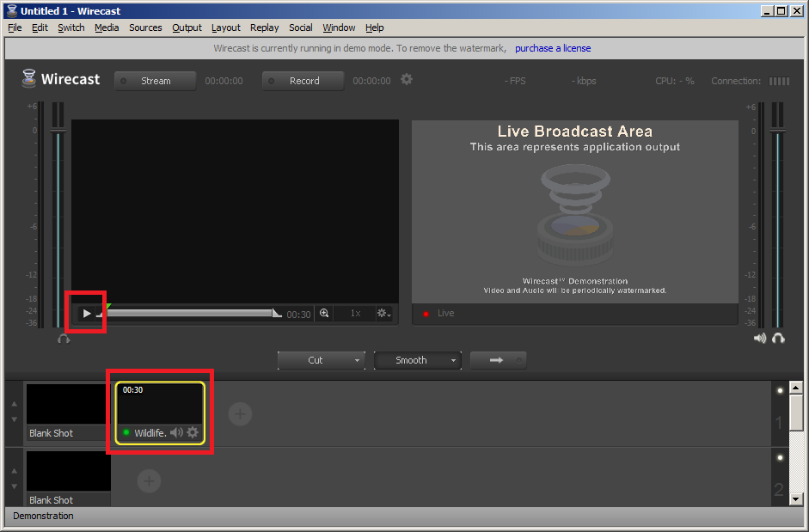Open the Sources menu
Image resolution: width=809 pixels, height=532 pixels.
[x=145, y=28]
